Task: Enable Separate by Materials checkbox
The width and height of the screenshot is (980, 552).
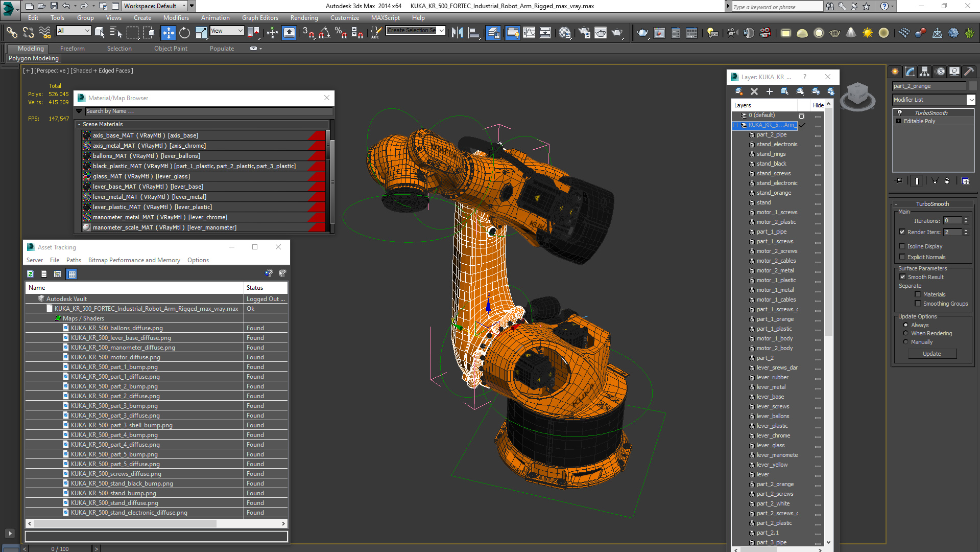Action: point(918,294)
